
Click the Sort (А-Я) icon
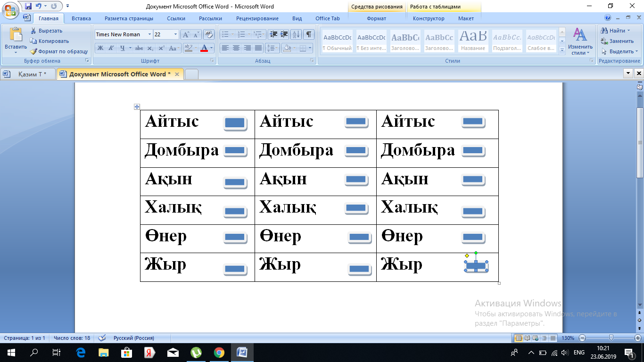(296, 34)
